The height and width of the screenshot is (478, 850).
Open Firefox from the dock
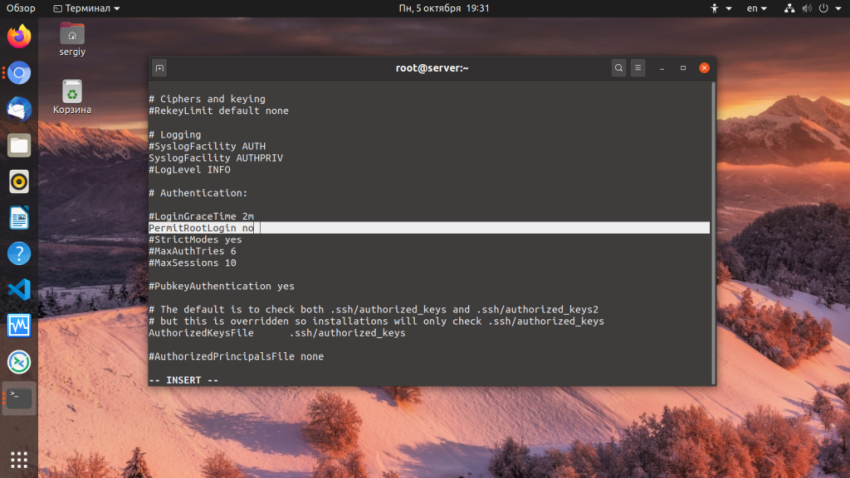click(19, 37)
